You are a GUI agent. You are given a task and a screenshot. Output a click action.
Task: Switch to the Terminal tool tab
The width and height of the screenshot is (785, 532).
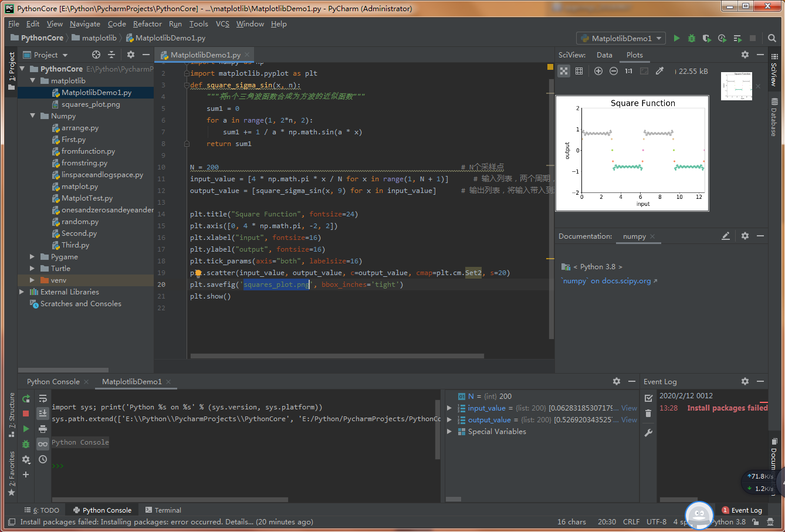click(163, 510)
